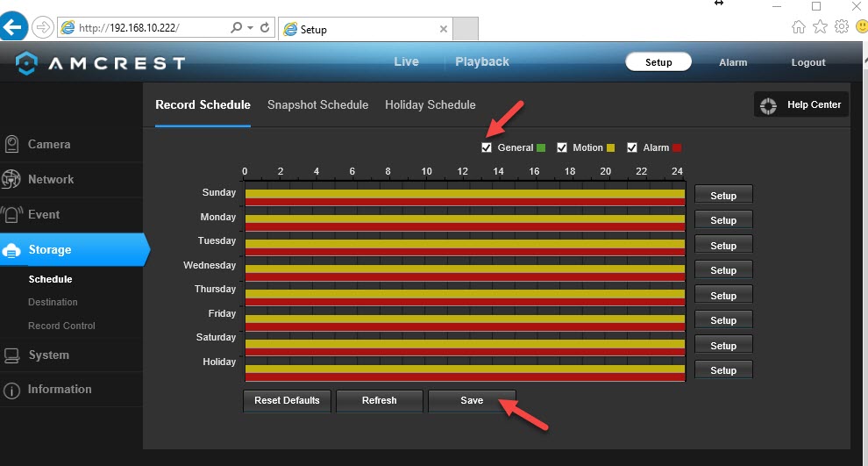
Task: Save the record schedule
Action: coord(472,400)
